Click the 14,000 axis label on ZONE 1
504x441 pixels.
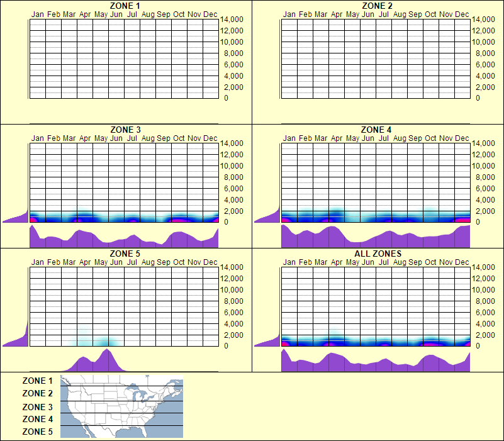[x=232, y=20]
